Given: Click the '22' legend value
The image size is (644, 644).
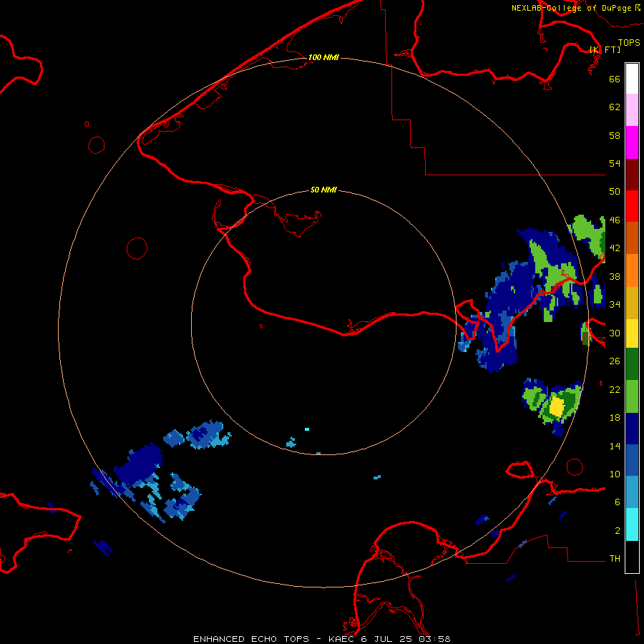Looking at the screenshot, I should (x=615, y=390).
